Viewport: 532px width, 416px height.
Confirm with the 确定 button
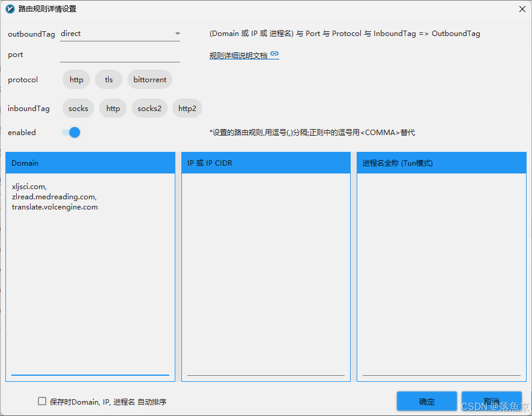click(427, 402)
